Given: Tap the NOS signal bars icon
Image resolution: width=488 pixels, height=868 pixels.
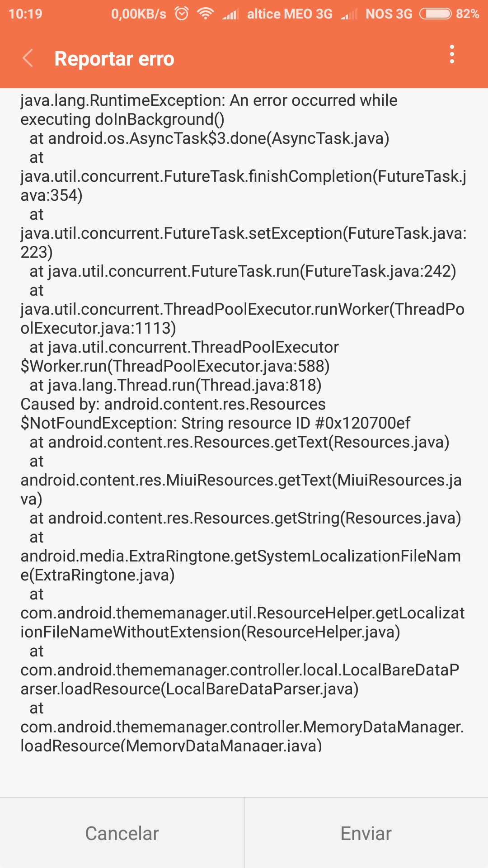Looking at the screenshot, I should (x=349, y=14).
